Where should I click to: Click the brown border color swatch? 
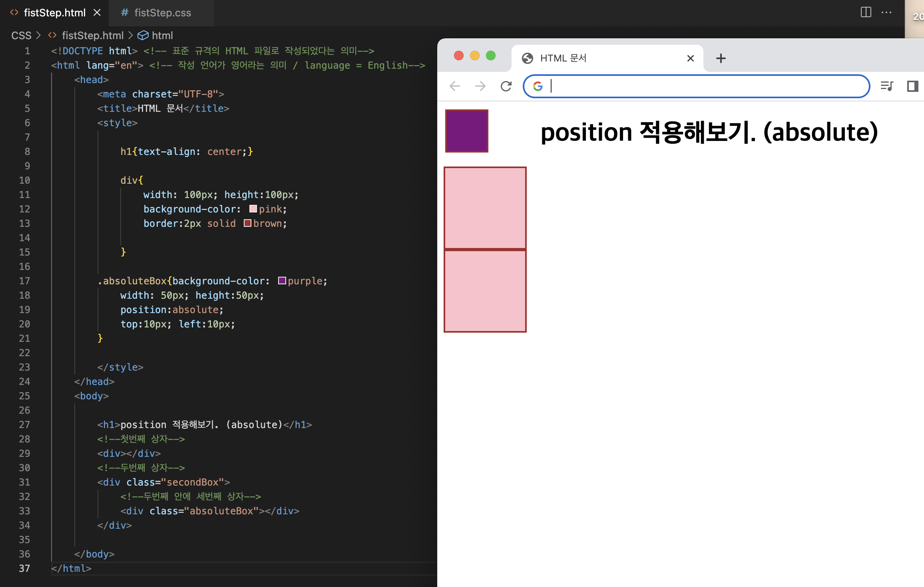coord(247,223)
